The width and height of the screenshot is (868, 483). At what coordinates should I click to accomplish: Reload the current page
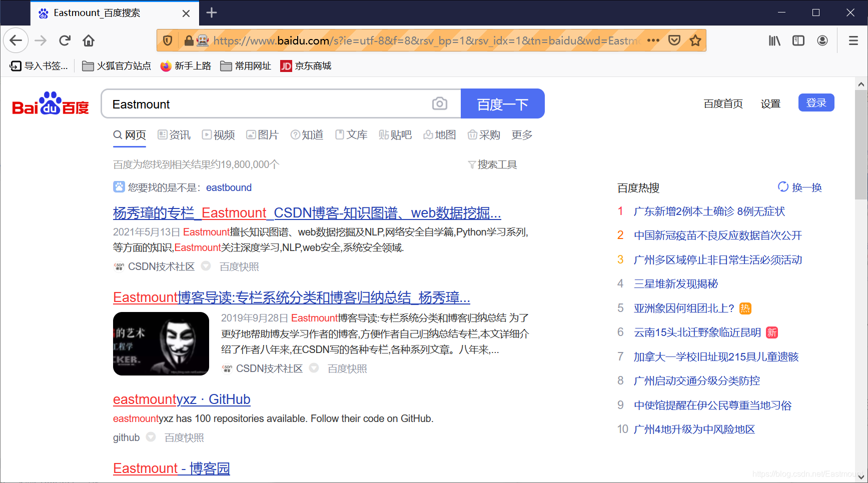tap(65, 40)
